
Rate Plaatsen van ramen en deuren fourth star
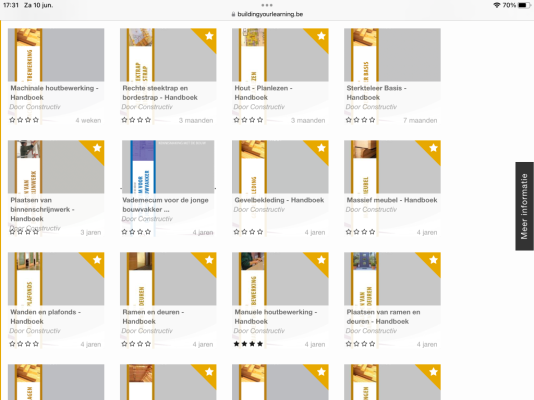point(372,344)
